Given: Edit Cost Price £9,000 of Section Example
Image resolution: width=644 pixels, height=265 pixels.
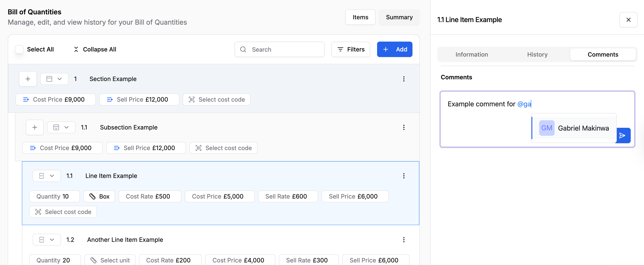Looking at the screenshot, I should coord(56,99).
